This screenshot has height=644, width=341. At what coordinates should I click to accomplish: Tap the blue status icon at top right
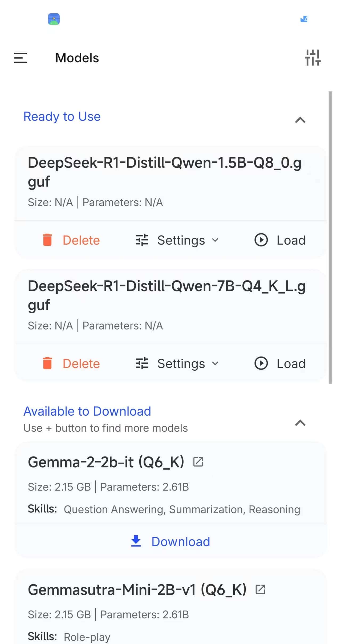304,19
